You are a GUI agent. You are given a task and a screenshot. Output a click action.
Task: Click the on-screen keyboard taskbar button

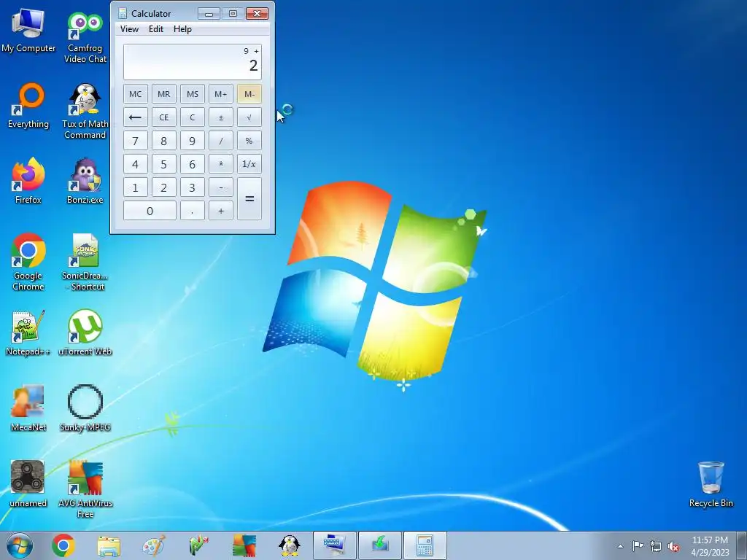point(334,545)
